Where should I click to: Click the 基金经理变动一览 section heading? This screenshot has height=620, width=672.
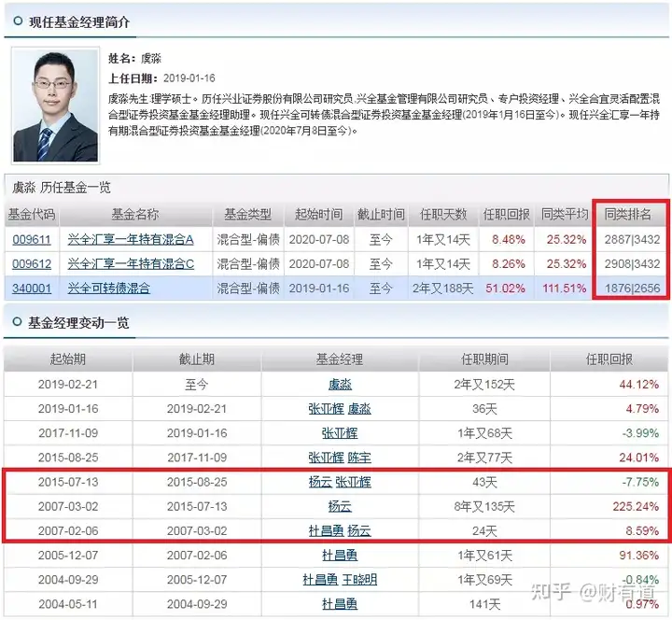[x=78, y=322]
